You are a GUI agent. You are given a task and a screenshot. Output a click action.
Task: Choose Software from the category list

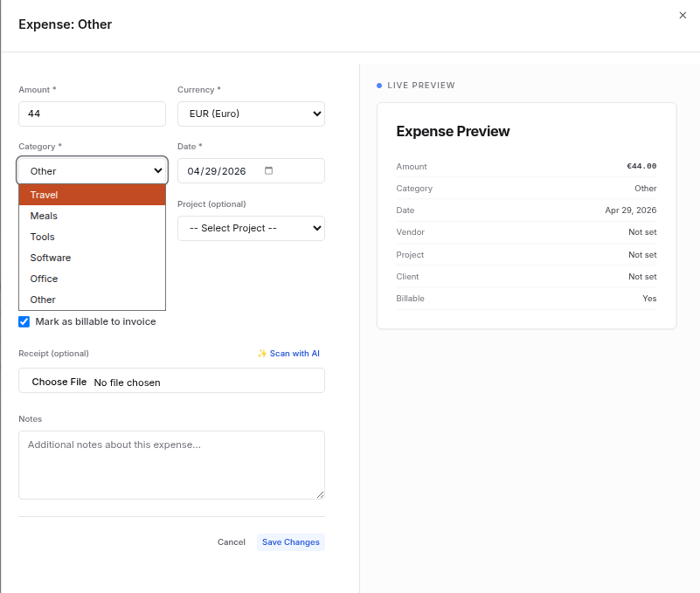[x=92, y=258]
